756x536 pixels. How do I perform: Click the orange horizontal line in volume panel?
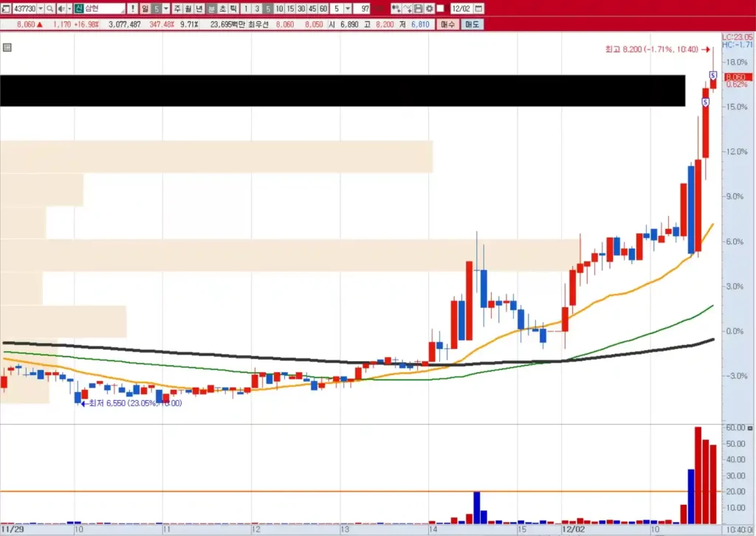(360, 492)
